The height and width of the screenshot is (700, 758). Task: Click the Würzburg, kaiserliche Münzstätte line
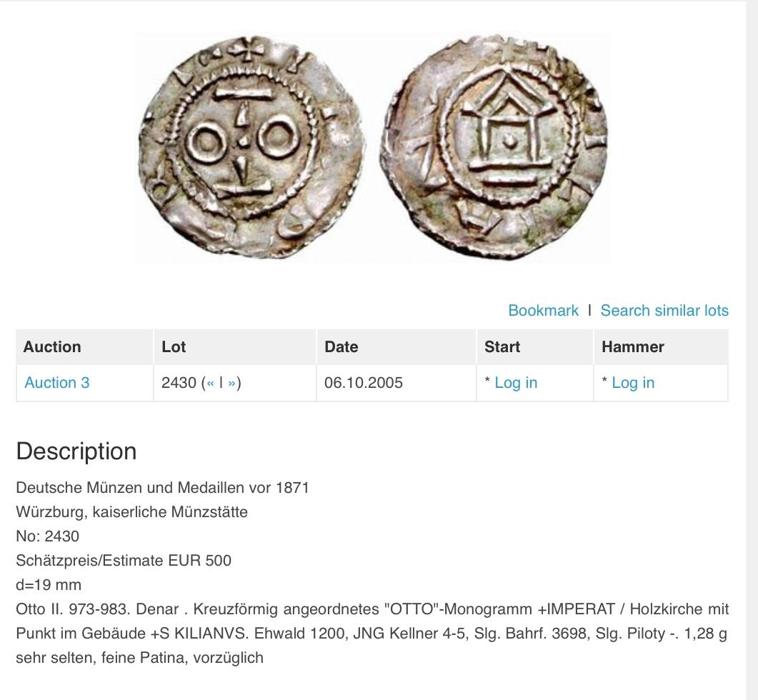pos(131,512)
